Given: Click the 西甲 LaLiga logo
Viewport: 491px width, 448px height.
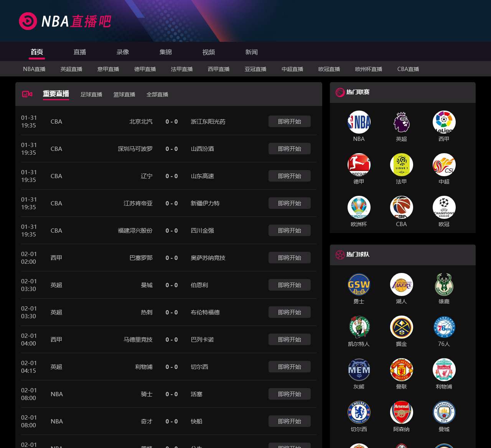Looking at the screenshot, I should click(444, 122).
